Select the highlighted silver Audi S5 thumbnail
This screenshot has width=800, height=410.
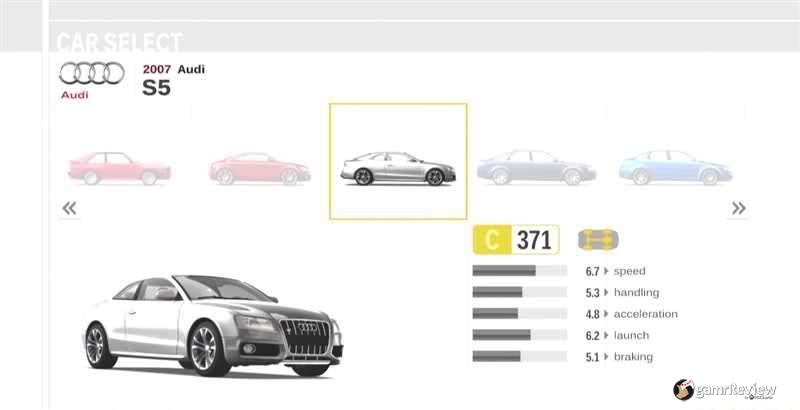(x=398, y=162)
